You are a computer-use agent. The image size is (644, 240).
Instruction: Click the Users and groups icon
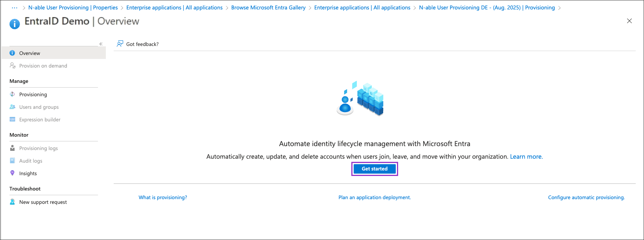point(12,107)
